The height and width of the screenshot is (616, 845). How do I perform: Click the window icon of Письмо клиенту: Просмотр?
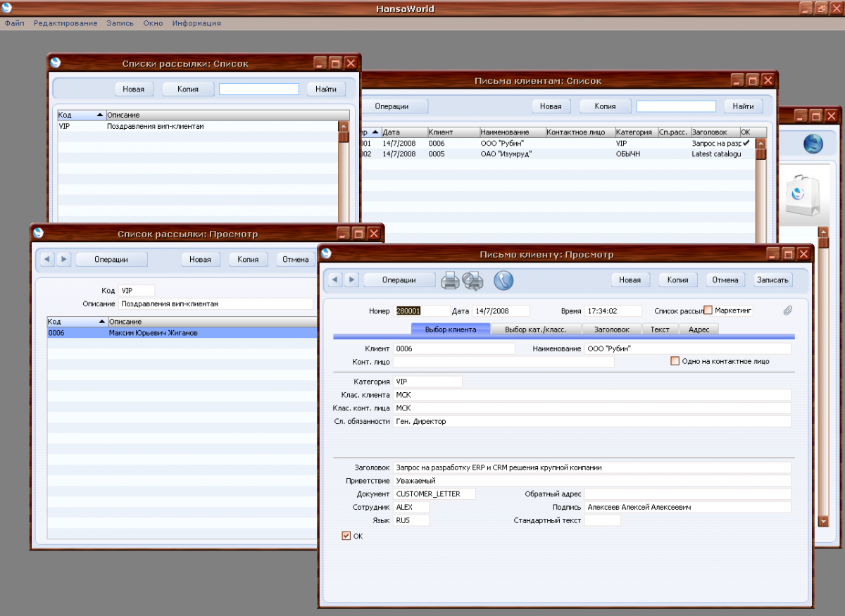click(327, 253)
